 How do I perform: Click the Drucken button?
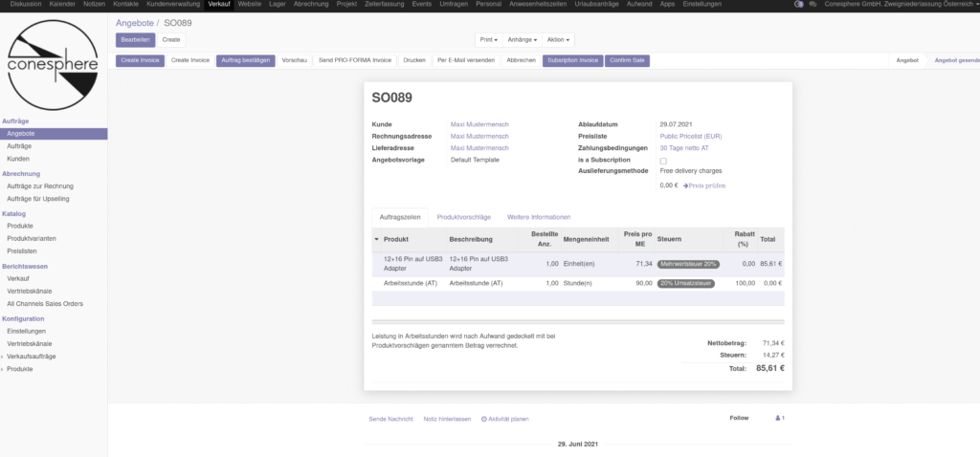414,60
